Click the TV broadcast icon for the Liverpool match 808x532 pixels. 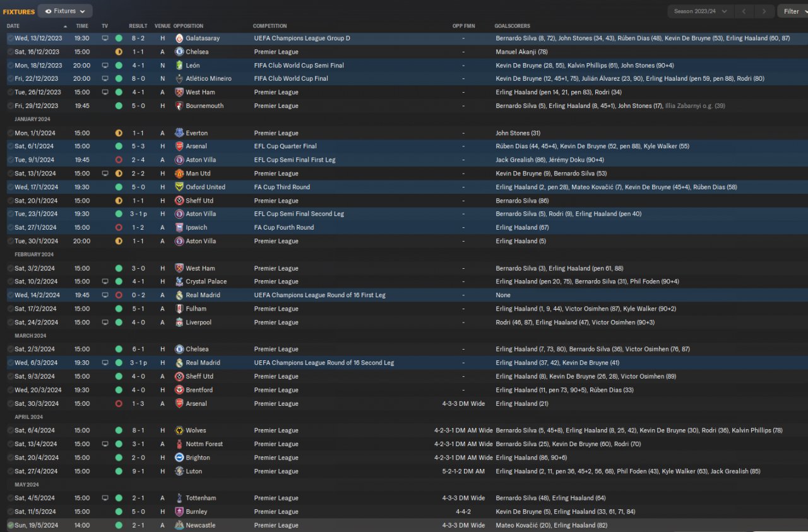click(105, 322)
